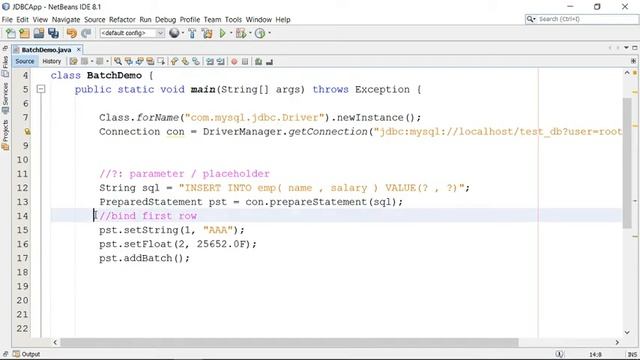Viewport: 640px width, 360px height.
Task: Toggle Bookmark icon in editor toolbar
Action: 196,62
